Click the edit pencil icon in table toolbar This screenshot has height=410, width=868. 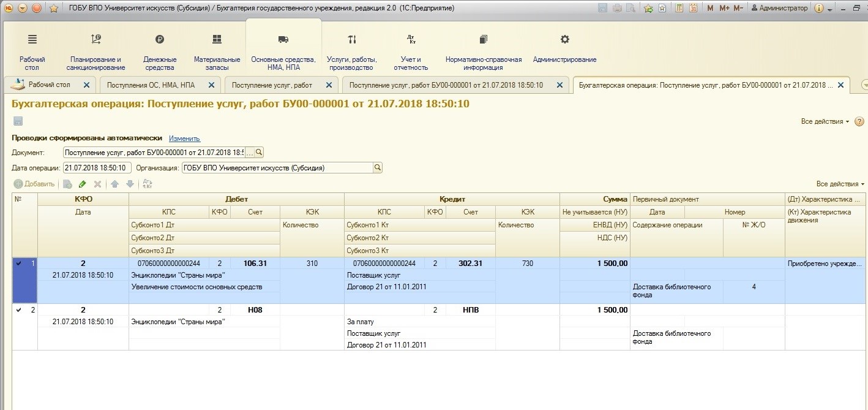coord(83,184)
